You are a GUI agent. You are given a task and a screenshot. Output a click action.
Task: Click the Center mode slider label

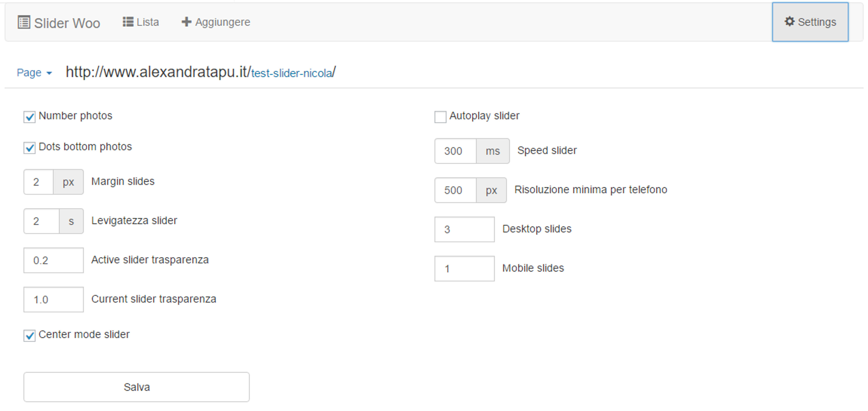point(84,334)
